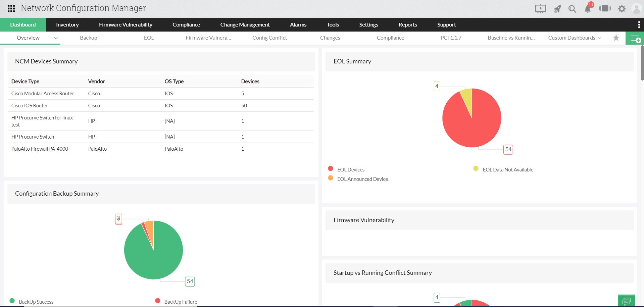Toggle the EOL Devices legend entry
Viewport: 644px width, 307px height.
[351, 169]
